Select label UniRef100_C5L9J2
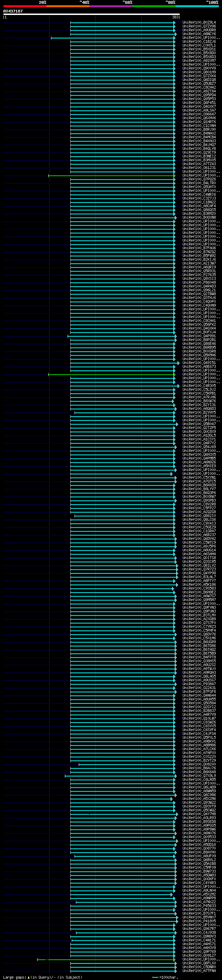This screenshot has width=222, height=980. (199, 390)
